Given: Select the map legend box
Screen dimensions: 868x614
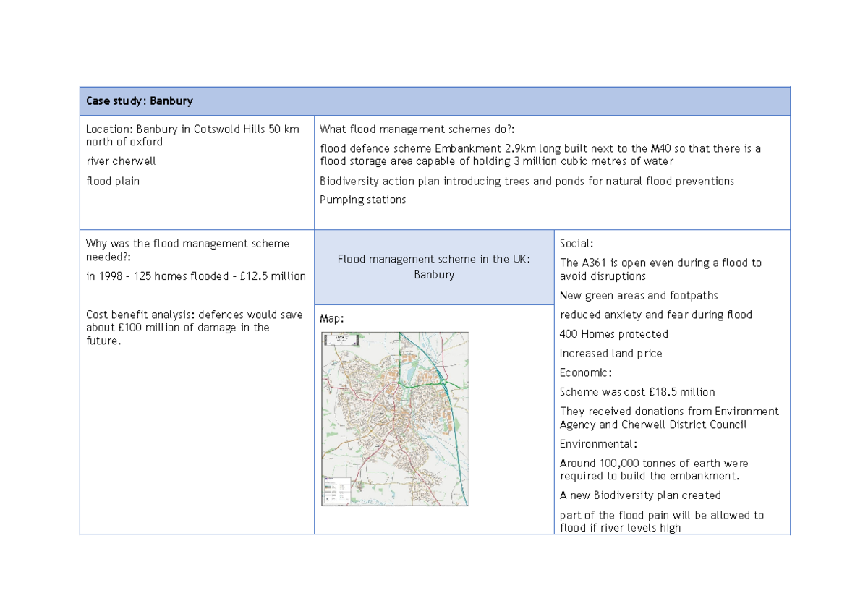Looking at the screenshot, I should (x=337, y=489).
